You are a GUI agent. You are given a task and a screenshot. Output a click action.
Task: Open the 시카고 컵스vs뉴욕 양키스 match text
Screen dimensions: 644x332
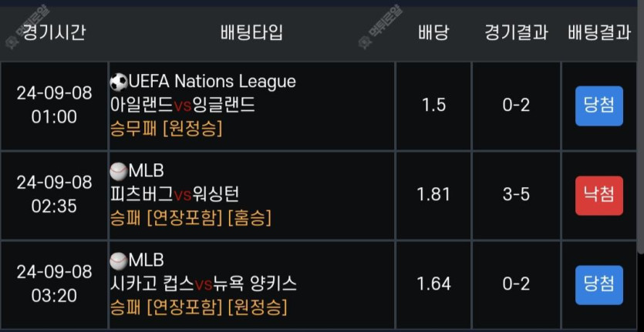204,283
